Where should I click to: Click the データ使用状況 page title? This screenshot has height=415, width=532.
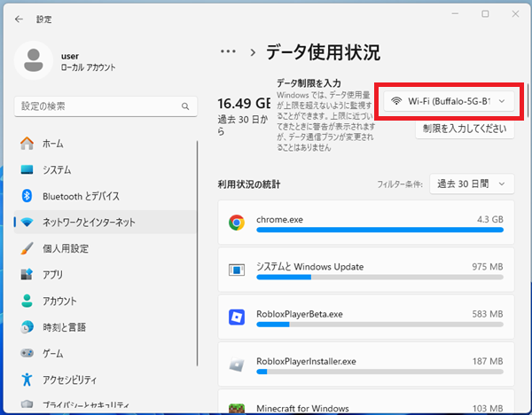tap(323, 52)
